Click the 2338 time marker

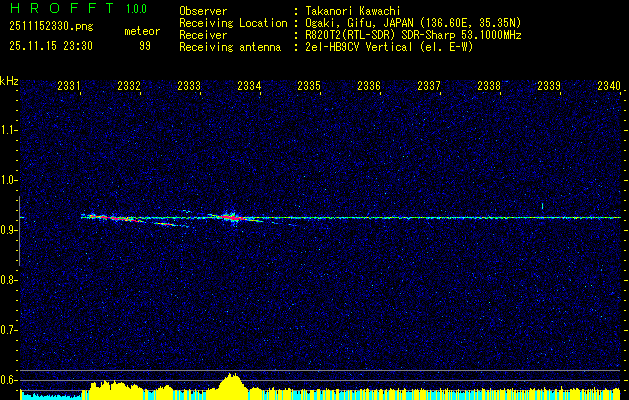[489, 85]
